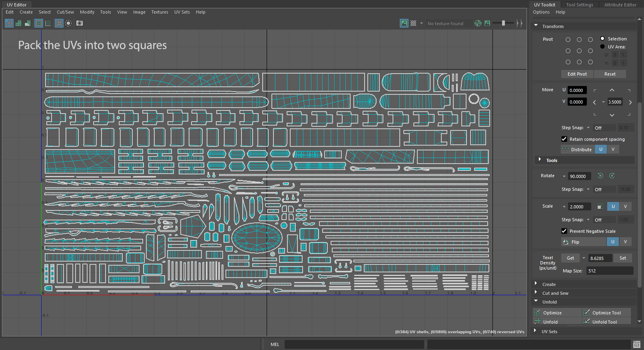Select the UV Area pivot radio button
This screenshot has width=644, height=350.
click(602, 47)
